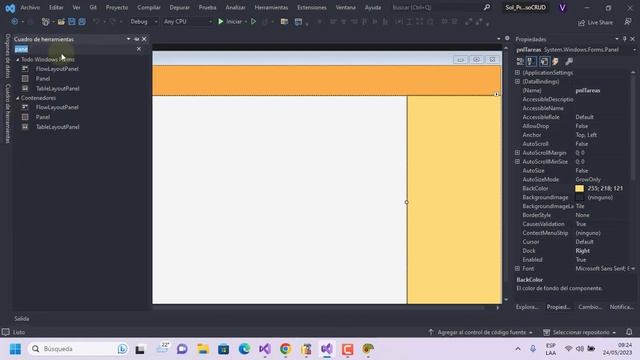The height and width of the screenshot is (360, 640).
Task: Switch to the Notifica... bottom tab
Action: coord(621,307)
